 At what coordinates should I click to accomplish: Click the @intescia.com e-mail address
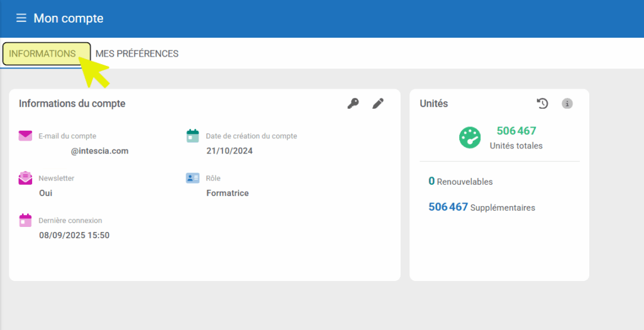[99, 151]
